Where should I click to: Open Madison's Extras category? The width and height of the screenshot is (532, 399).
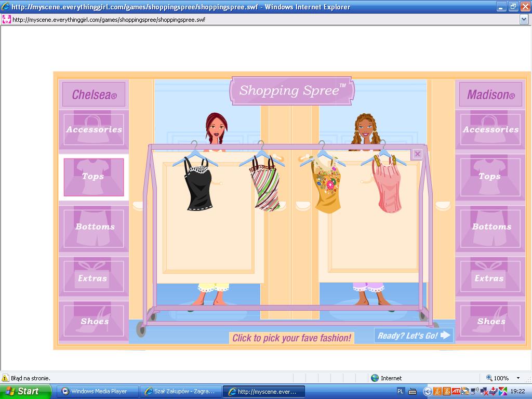click(x=490, y=278)
